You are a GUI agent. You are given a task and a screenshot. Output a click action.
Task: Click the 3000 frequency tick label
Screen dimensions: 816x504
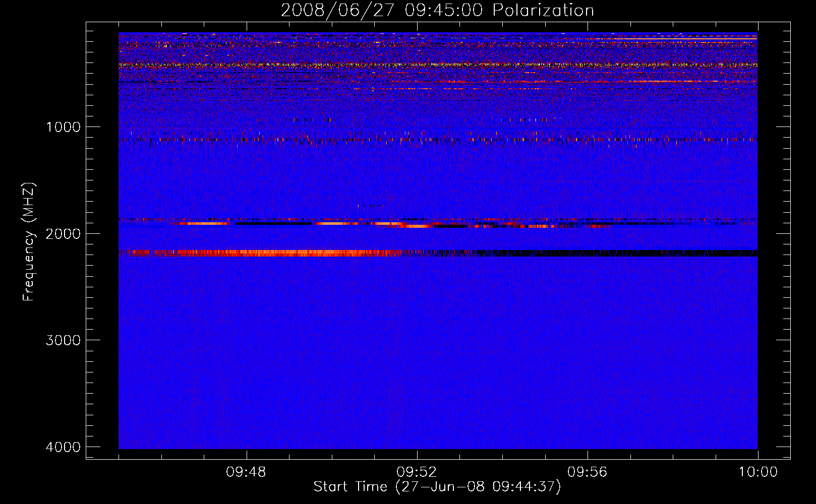[63, 340]
